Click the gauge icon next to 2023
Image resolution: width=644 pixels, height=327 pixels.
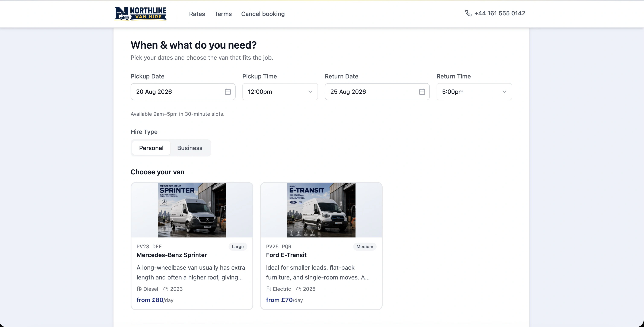(166, 289)
